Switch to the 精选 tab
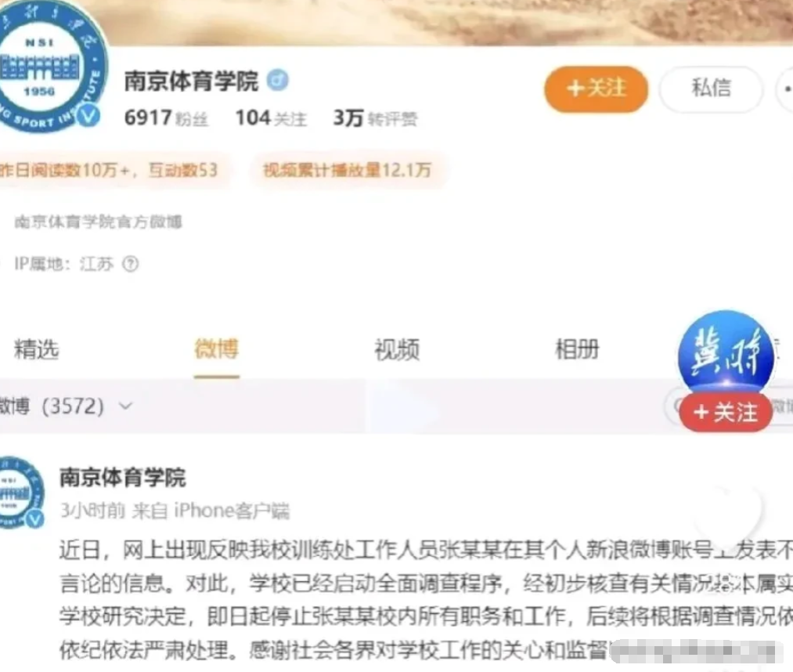This screenshot has height=672, width=793. coord(37,349)
